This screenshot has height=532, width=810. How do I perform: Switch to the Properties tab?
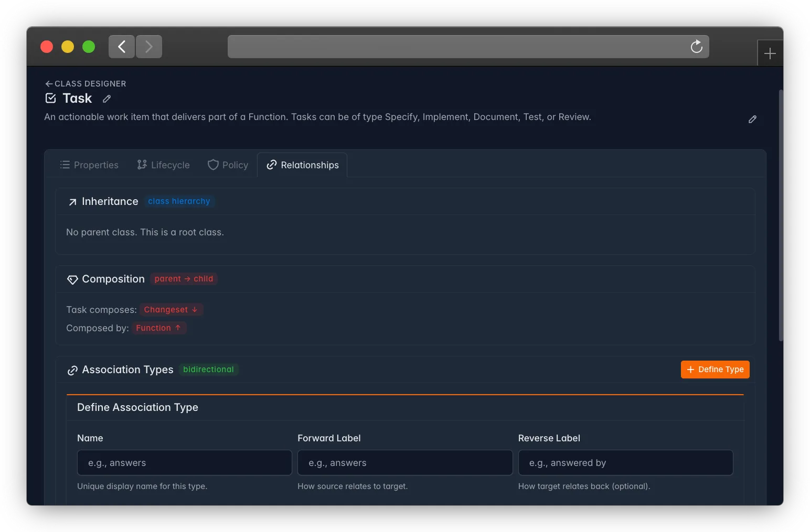(89, 165)
